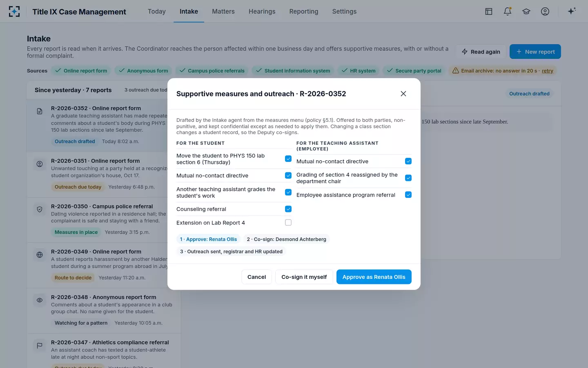Click the Title IX app logo icon
This screenshot has width=588, height=368.
pyautogui.click(x=14, y=11)
